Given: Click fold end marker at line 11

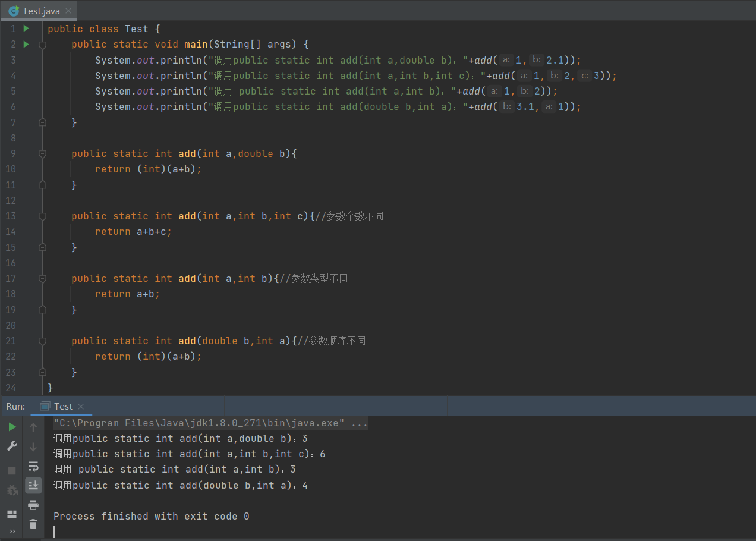Looking at the screenshot, I should (42, 185).
